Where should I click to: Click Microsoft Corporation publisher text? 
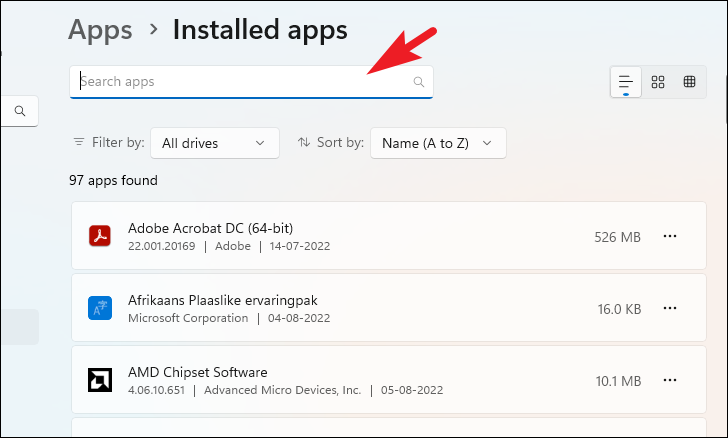coord(188,318)
